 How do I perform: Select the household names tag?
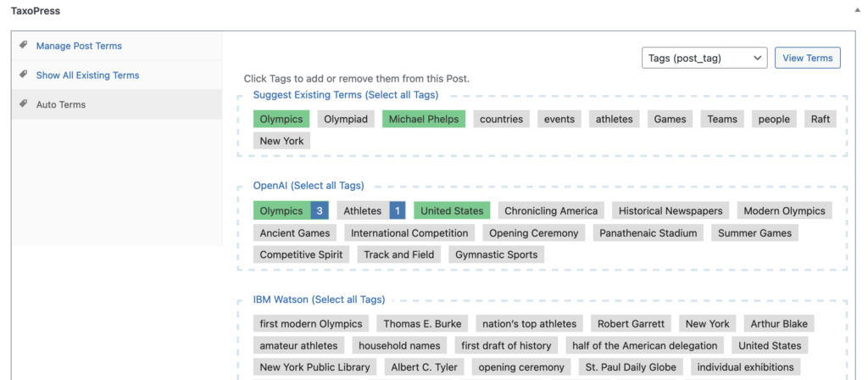point(400,346)
